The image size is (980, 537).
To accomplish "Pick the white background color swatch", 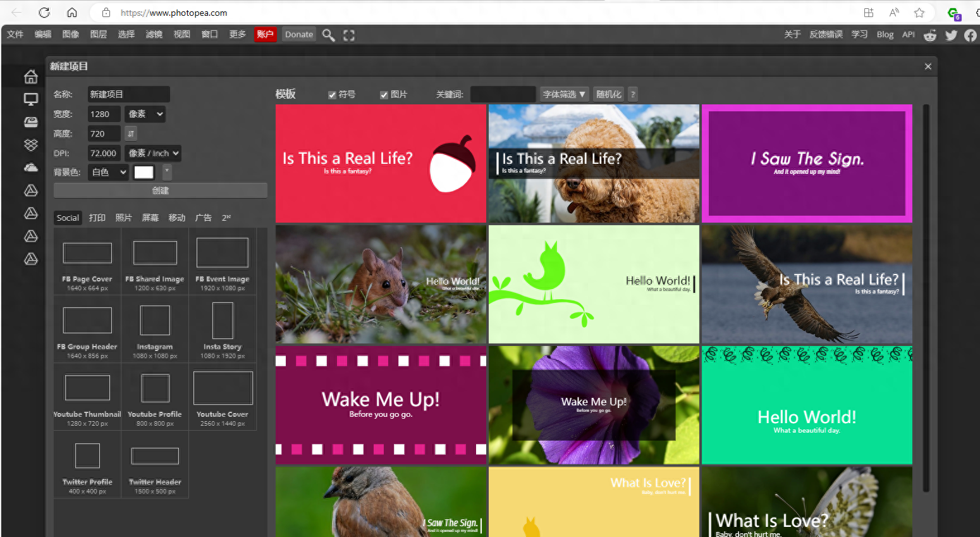I will click(x=144, y=172).
